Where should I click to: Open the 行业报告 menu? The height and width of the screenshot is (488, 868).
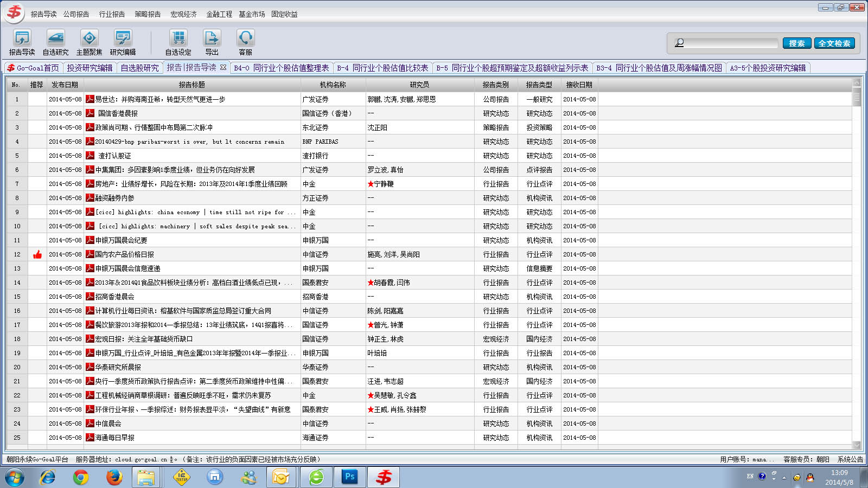(x=112, y=14)
